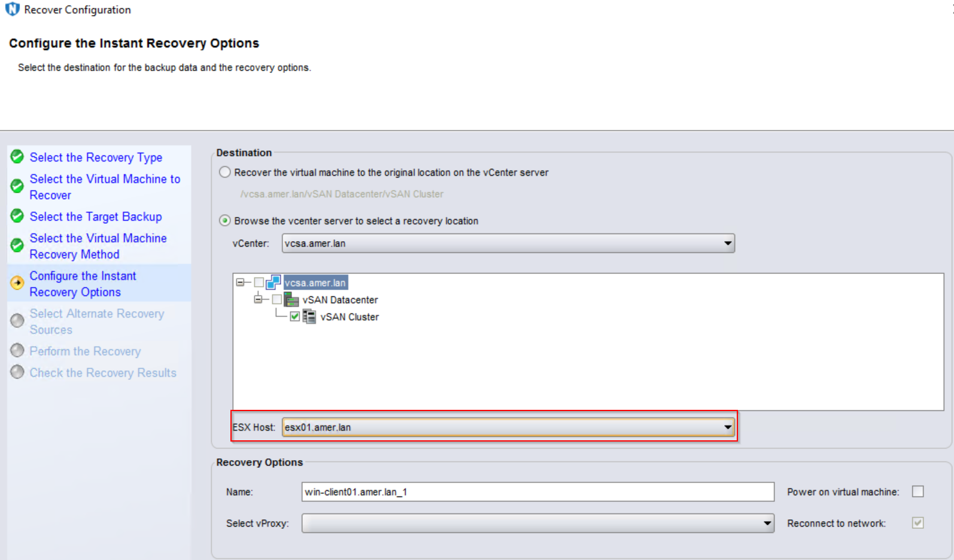Collapse the vcsa.amer.lan tree node
The height and width of the screenshot is (560, 954).
pyautogui.click(x=241, y=282)
